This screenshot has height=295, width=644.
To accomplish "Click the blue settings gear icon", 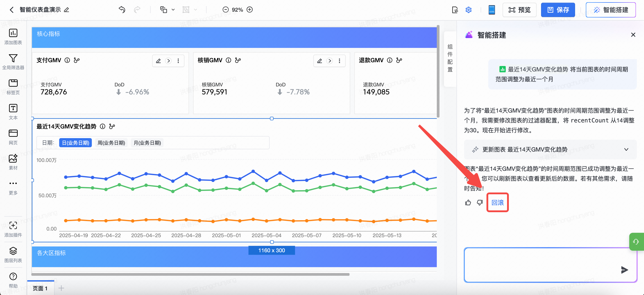I will (x=468, y=10).
